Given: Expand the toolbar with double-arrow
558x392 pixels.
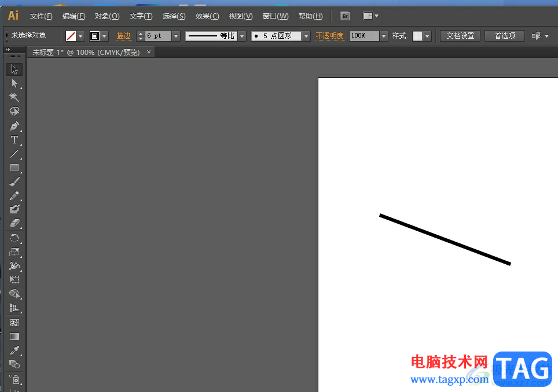Looking at the screenshot, I should [x=8, y=49].
